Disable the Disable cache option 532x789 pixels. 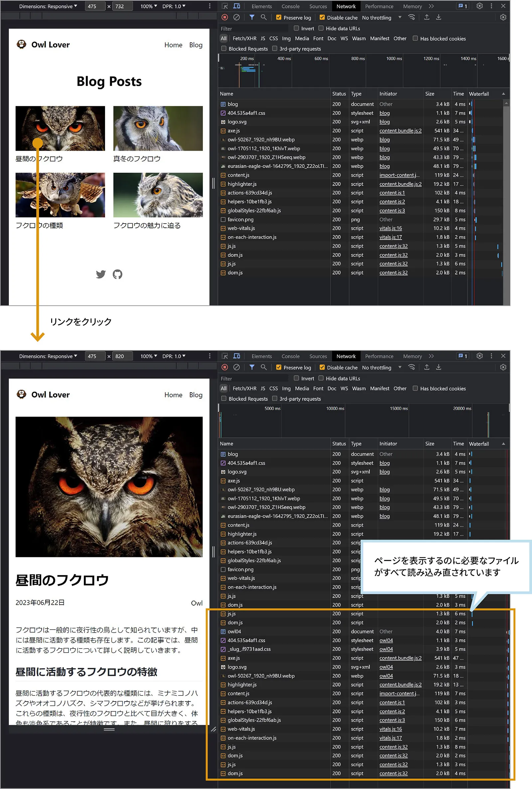[x=322, y=17]
